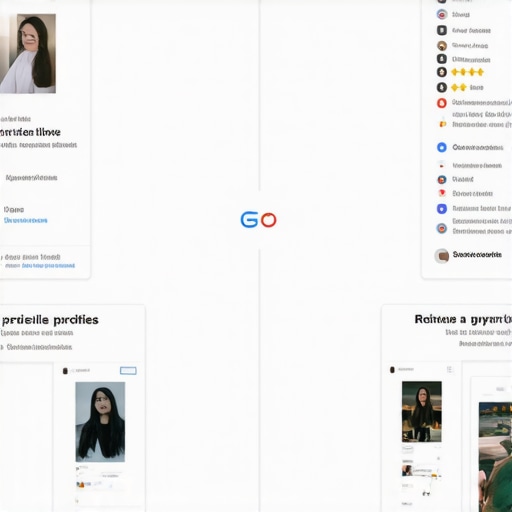
Task: Click the blue and red GO logo
Action: (x=258, y=220)
